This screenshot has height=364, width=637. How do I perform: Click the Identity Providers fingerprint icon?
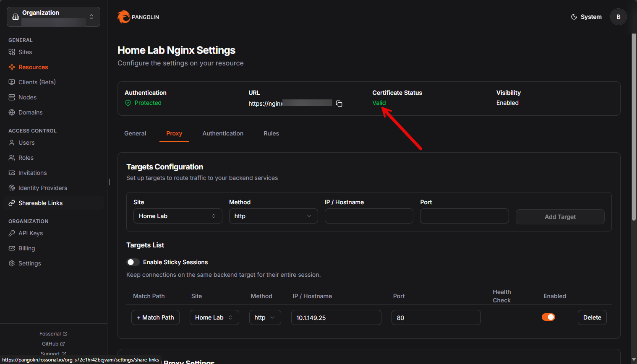[12, 188]
